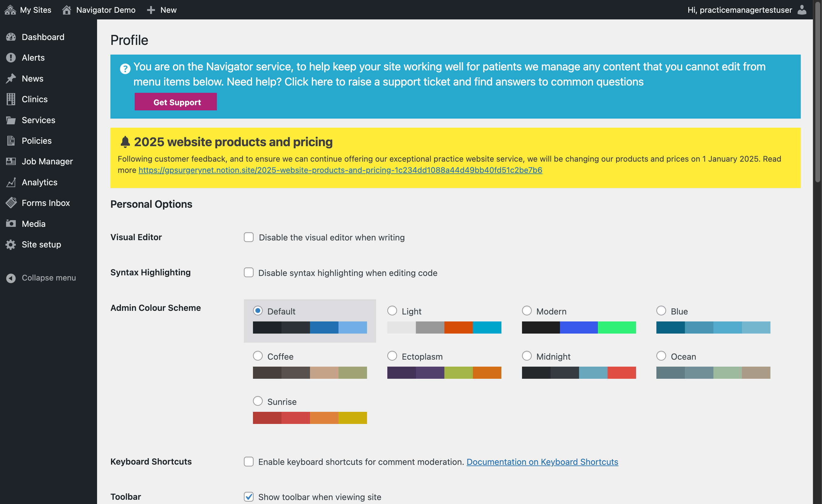The height and width of the screenshot is (504, 822).
Task: Click the Get Support button
Action: [x=176, y=102]
